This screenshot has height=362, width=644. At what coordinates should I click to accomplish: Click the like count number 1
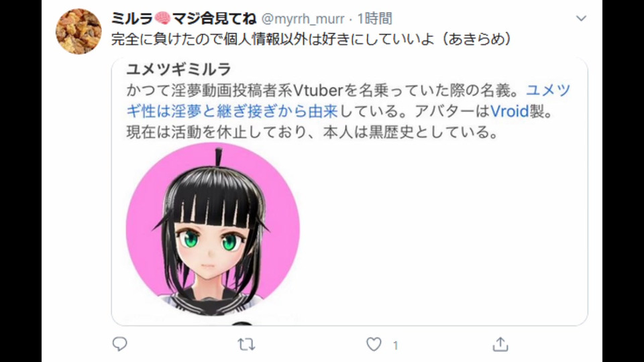tap(395, 346)
